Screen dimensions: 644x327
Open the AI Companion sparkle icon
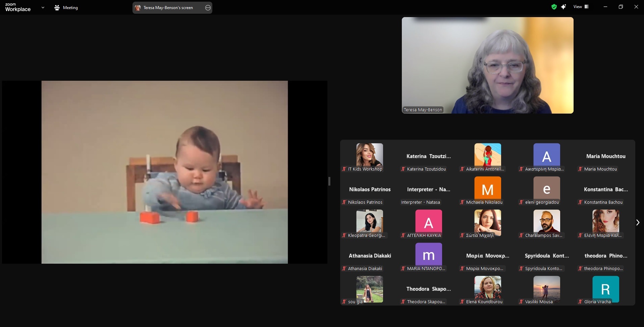click(563, 7)
